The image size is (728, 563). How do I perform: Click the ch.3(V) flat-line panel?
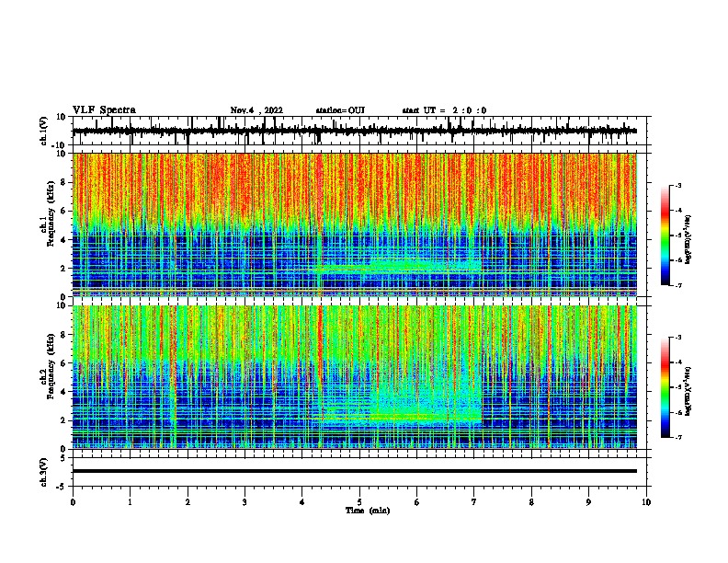tap(361, 472)
